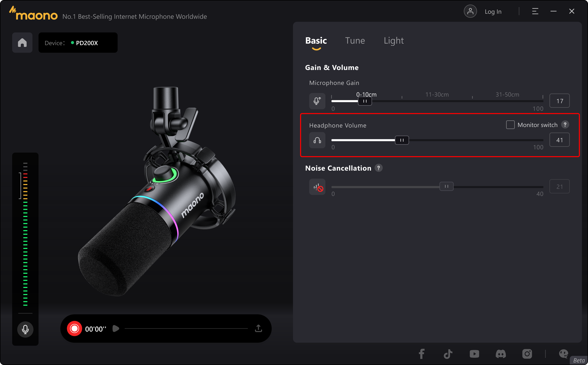
Task: Open Maono's Instagram page
Action: 527,354
